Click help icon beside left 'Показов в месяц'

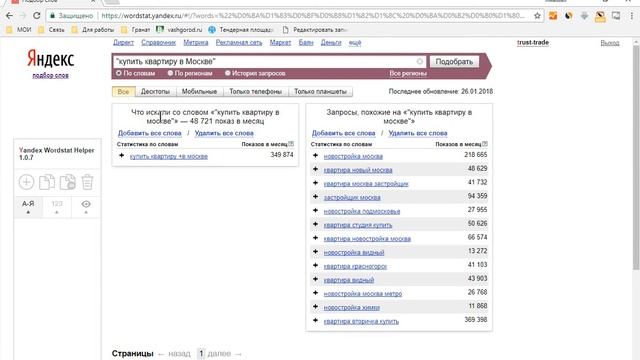(x=291, y=144)
